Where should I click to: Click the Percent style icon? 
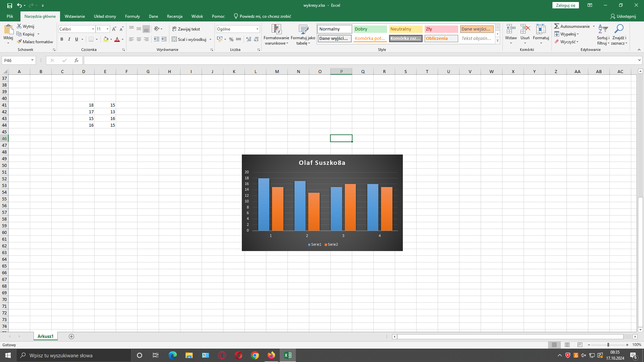231,39
